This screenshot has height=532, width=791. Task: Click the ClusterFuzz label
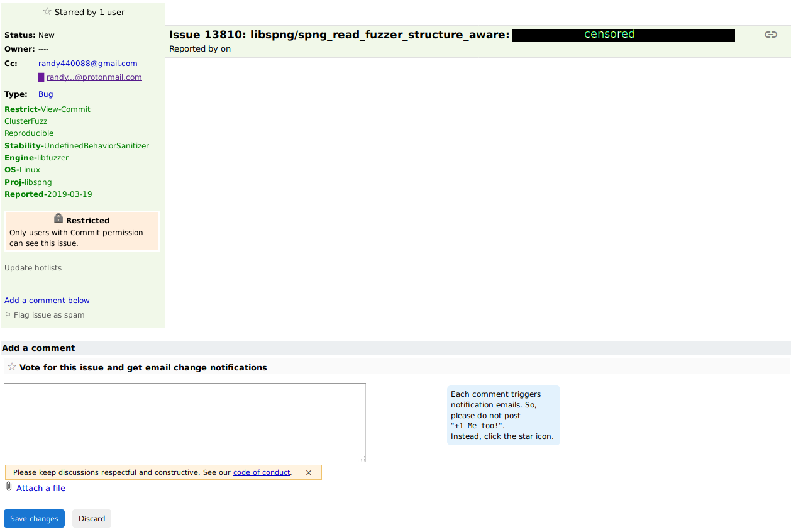(x=26, y=121)
